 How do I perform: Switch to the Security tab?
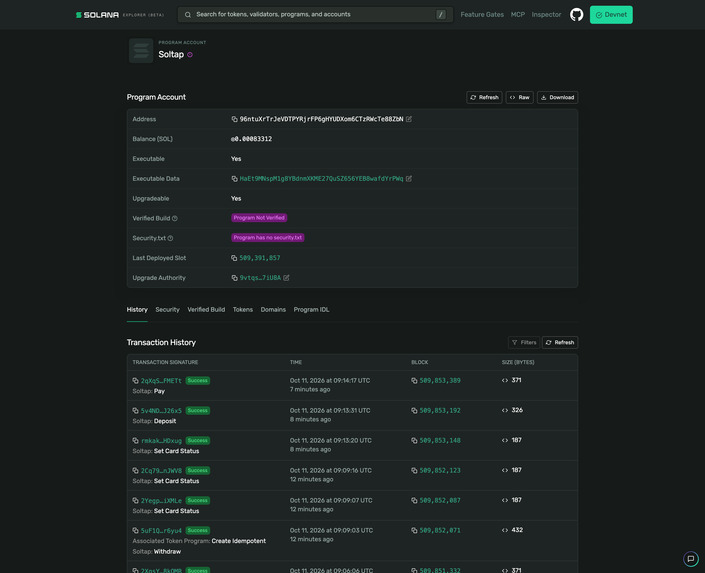167,310
